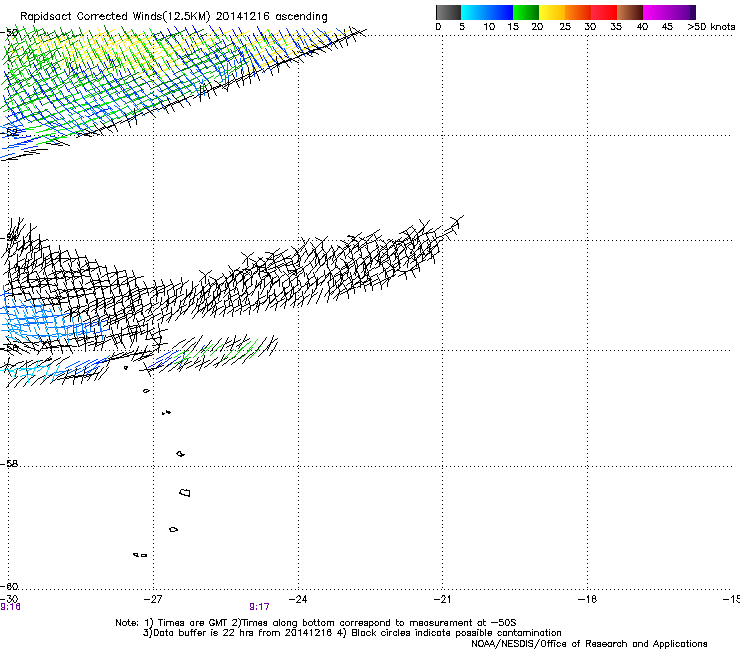This screenshot has height=650, width=740.
Task: Click the note "3)Data buffer is 22 hrs"
Action: pyautogui.click(x=199, y=633)
